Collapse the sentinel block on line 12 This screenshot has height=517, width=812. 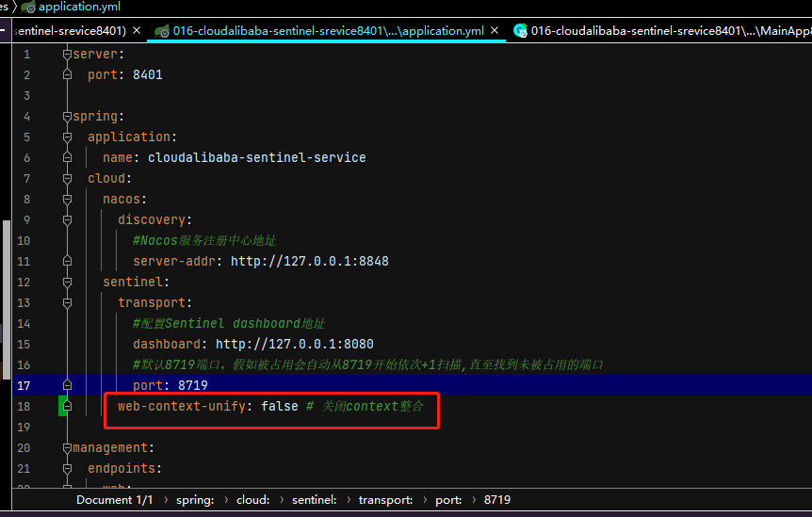67,283
